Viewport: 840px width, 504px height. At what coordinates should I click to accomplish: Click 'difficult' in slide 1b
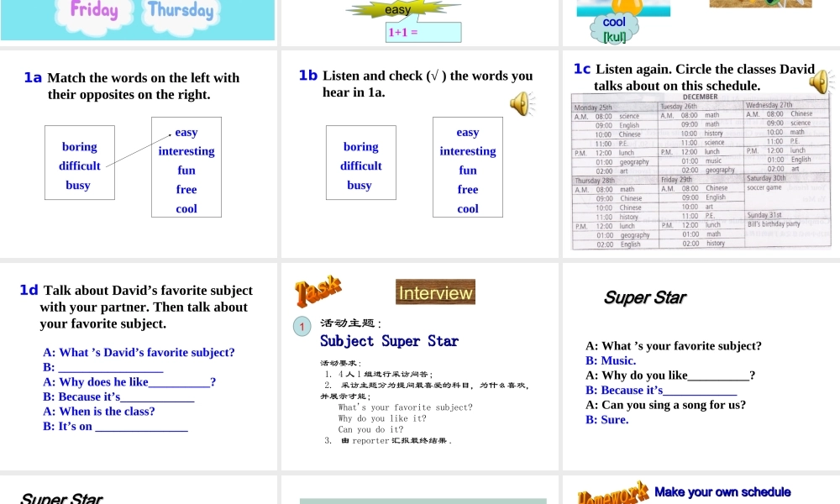pos(361,165)
